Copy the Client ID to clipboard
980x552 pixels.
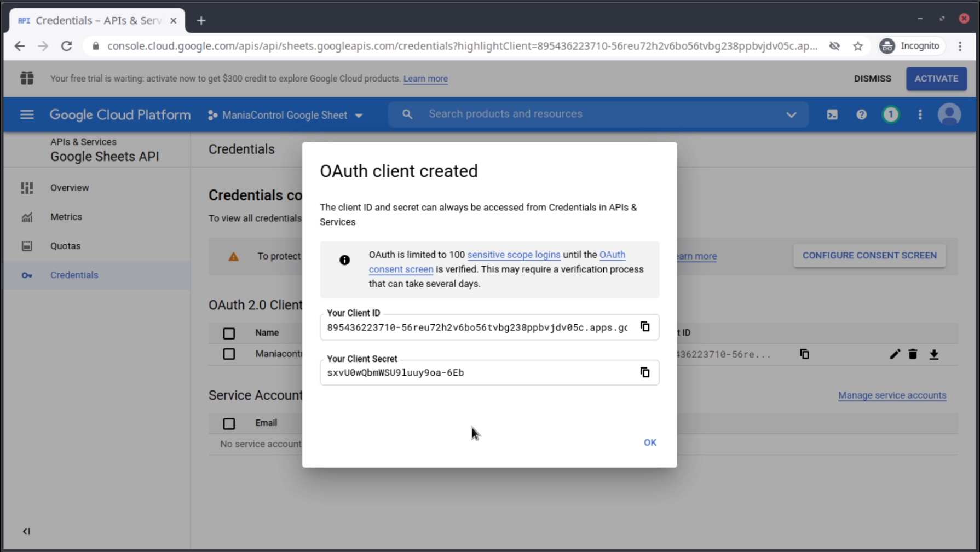coord(645,327)
